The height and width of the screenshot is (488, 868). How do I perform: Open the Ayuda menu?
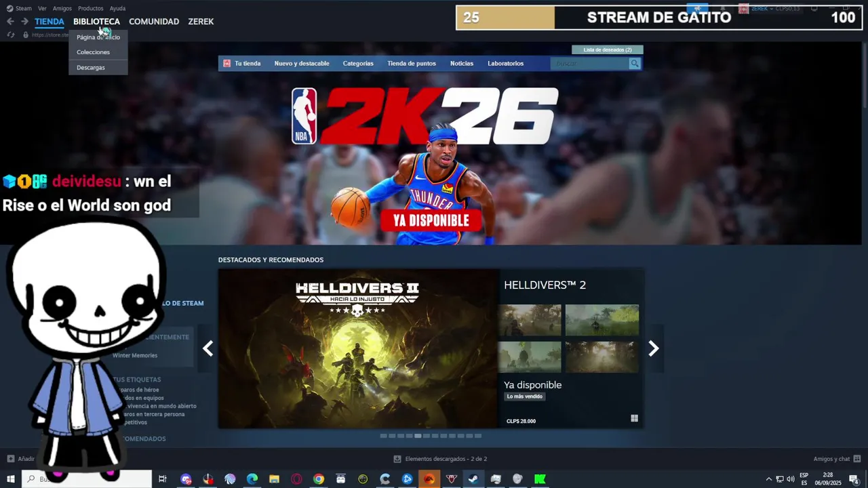tap(117, 8)
